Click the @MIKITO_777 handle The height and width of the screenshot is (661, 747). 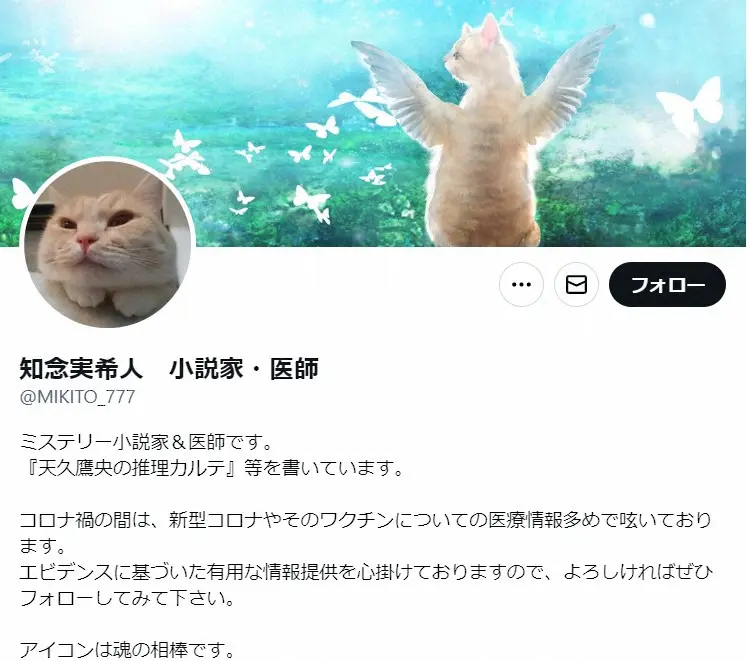[77, 397]
